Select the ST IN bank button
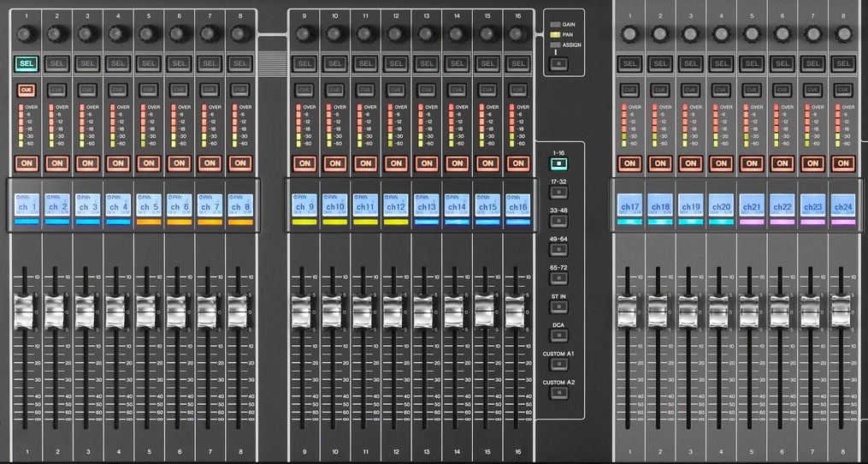Image resolution: width=868 pixels, height=464 pixels. (x=558, y=307)
